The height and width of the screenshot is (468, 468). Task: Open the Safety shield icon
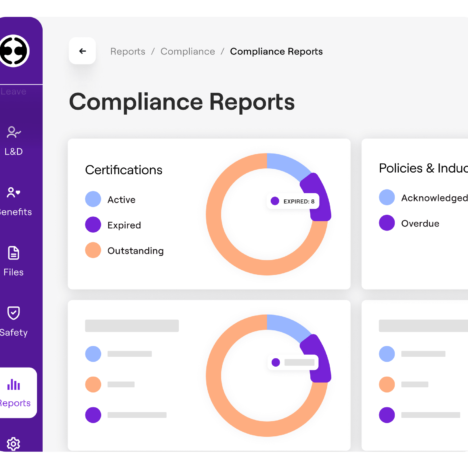(x=14, y=313)
